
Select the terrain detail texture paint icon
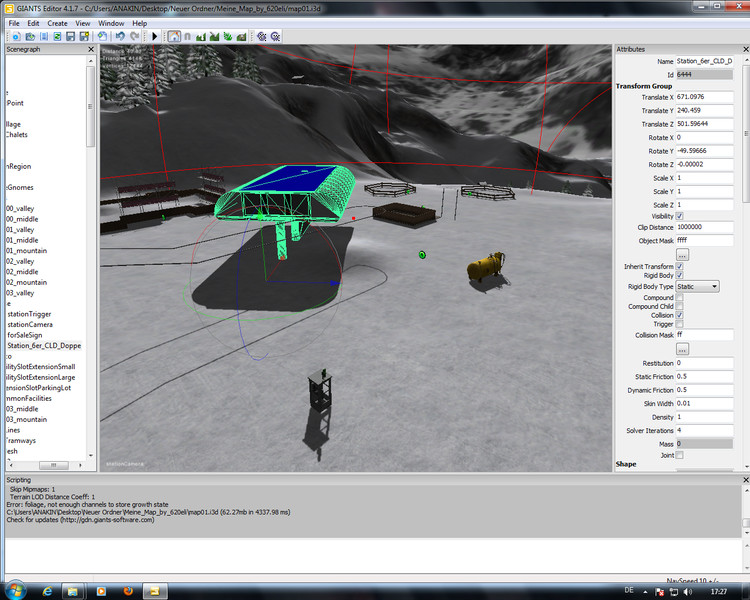point(242,36)
